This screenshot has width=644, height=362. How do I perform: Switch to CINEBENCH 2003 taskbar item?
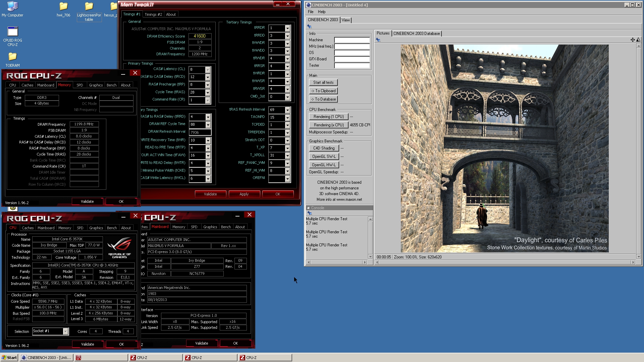click(46, 358)
